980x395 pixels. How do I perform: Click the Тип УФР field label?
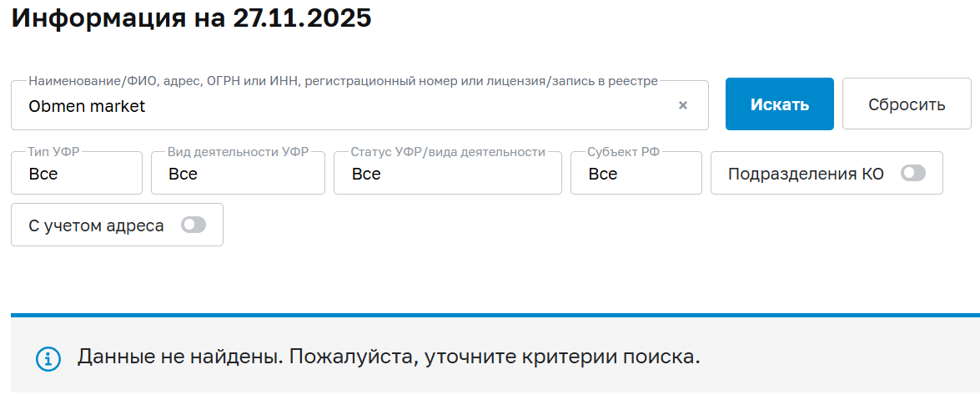[x=53, y=152]
